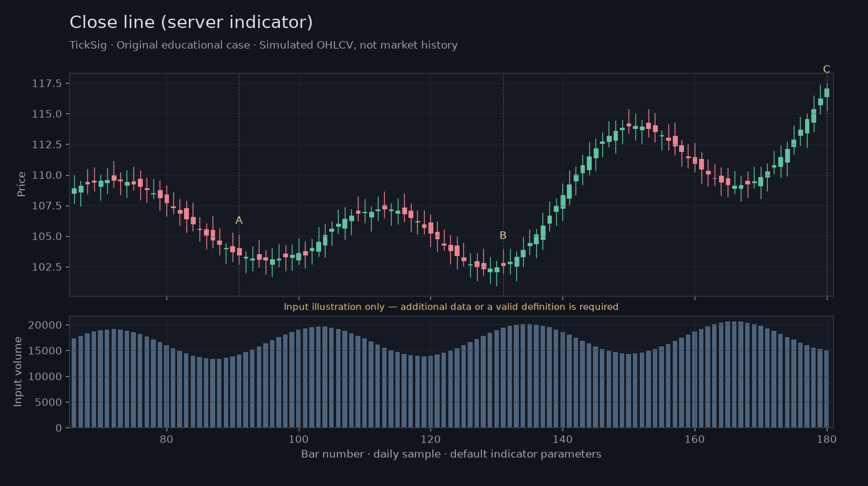
Task: Click the TickSig subtitle text line
Action: tap(263, 45)
